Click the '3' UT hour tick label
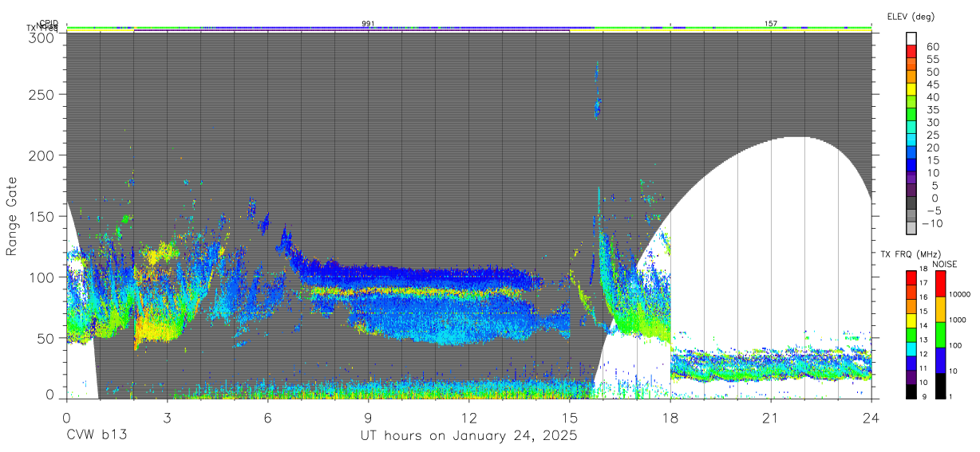The height and width of the screenshot is (452, 980). 167,417
